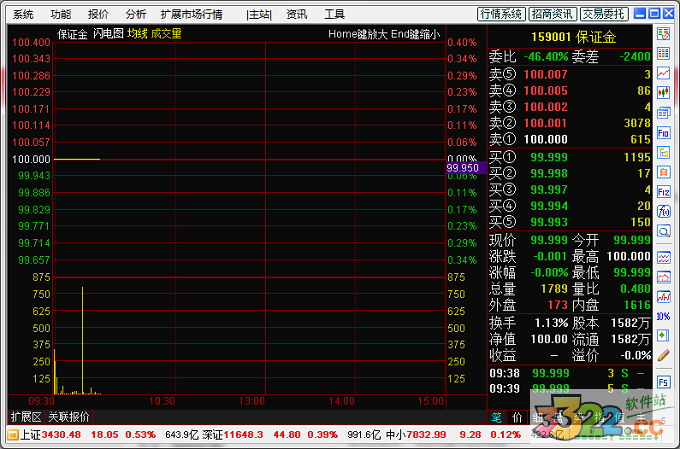
Task: Open the 工具 menu
Action: (x=334, y=14)
